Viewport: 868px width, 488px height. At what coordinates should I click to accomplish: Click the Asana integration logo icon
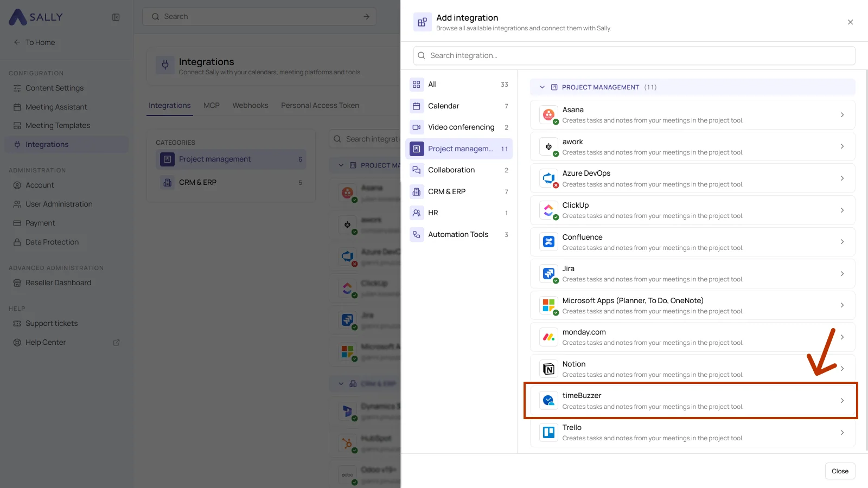coord(548,114)
